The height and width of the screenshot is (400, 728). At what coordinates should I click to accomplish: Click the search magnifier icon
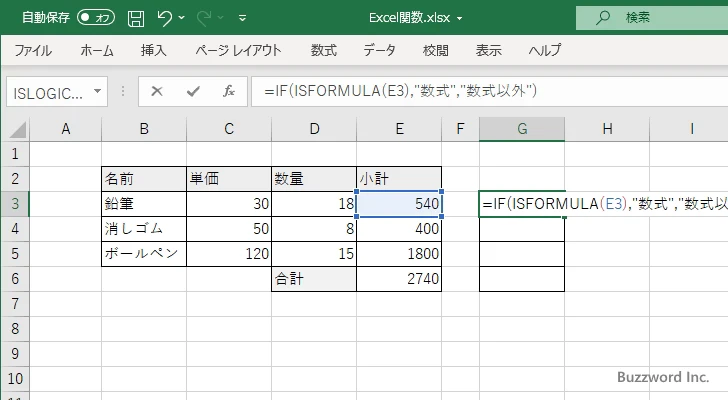[x=603, y=18]
